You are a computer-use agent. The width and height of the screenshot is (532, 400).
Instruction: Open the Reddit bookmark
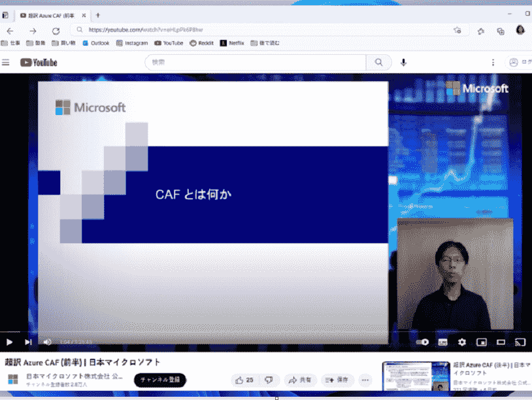201,43
